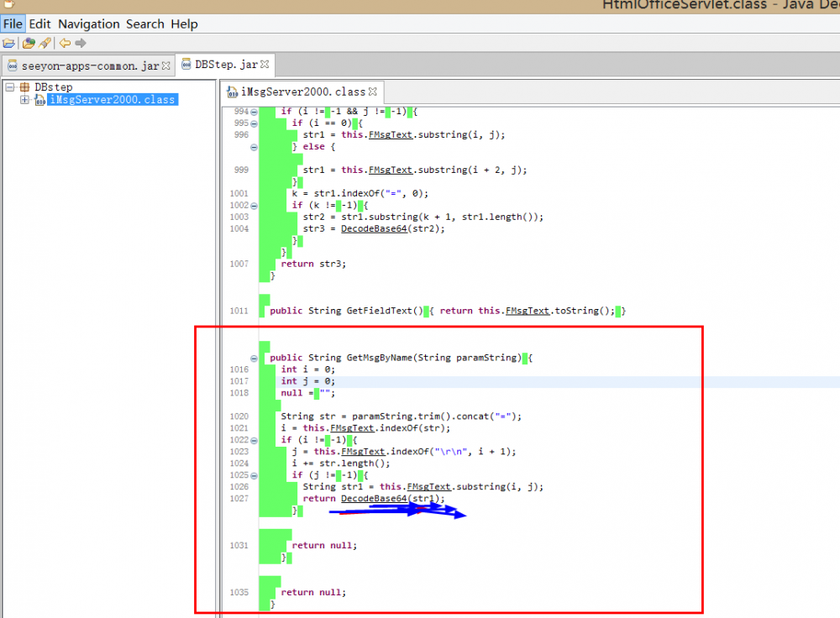This screenshot has width=840, height=618.
Task: Follow FMsgText link on line 999
Action: (x=391, y=170)
